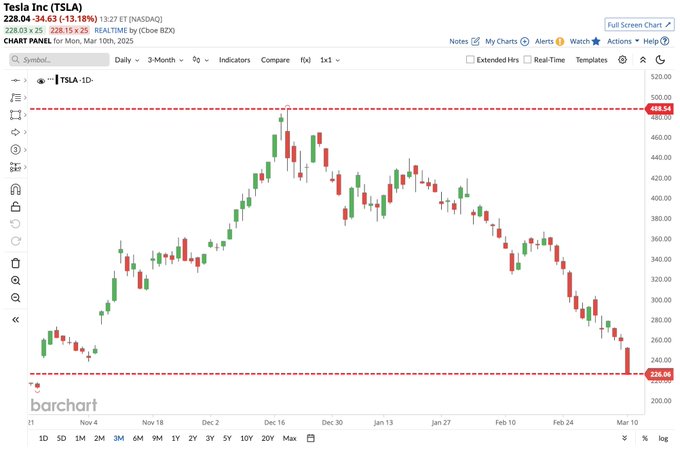Open the Actions dropdown menu
The width and height of the screenshot is (680, 453).
point(623,41)
